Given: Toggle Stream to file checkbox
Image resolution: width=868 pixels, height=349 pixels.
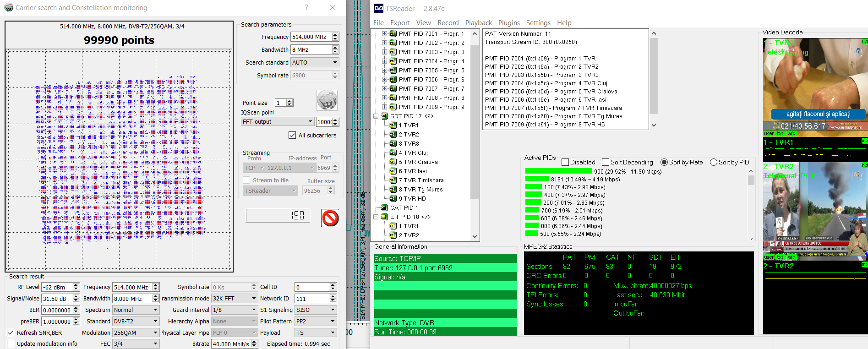Looking at the screenshot, I should [x=246, y=180].
